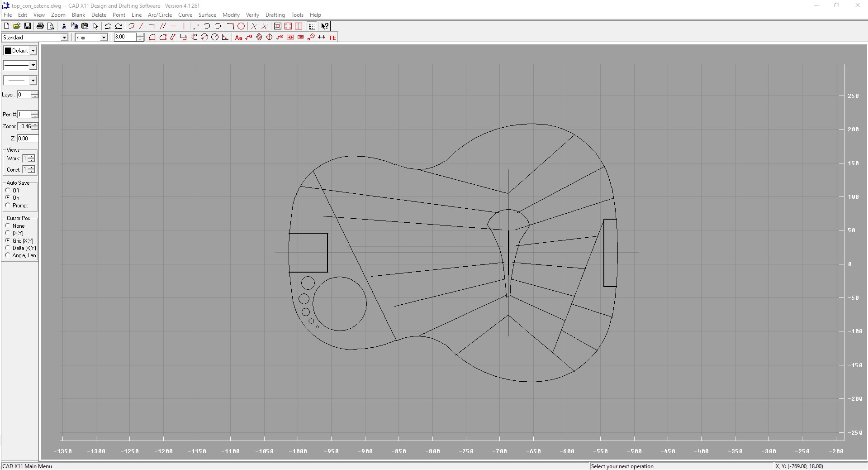Open the Verify menu
868x470 pixels.
252,15
